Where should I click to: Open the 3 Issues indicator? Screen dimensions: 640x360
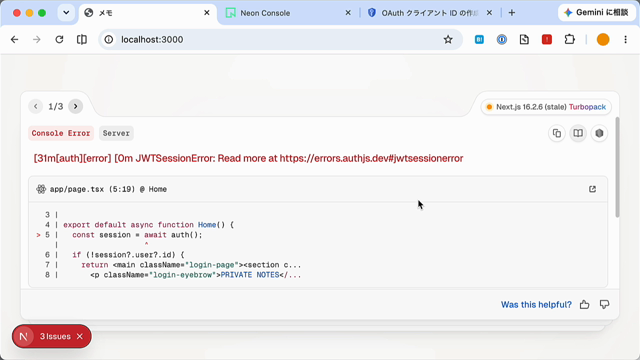point(55,336)
